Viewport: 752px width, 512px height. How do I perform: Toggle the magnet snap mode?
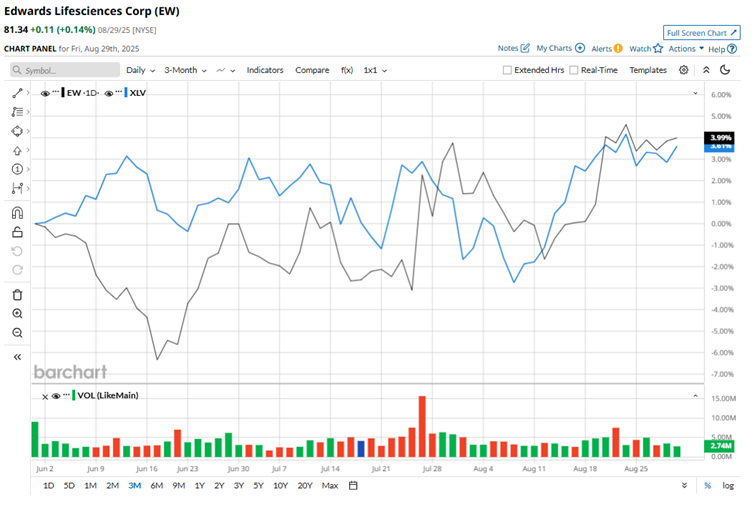click(x=17, y=213)
